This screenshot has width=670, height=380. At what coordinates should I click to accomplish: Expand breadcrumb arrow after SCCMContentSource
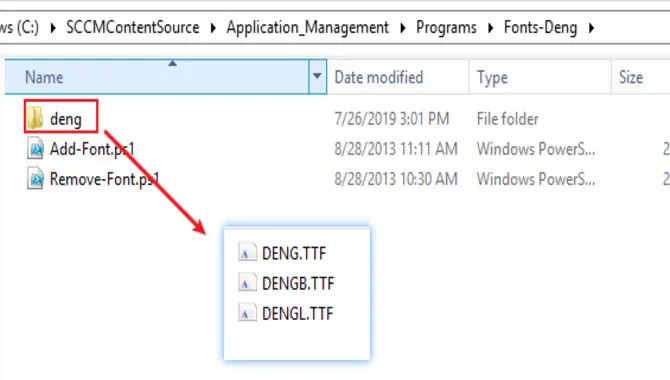213,28
